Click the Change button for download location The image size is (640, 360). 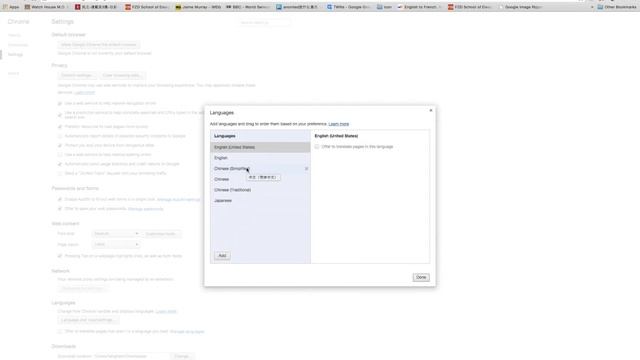click(x=182, y=356)
